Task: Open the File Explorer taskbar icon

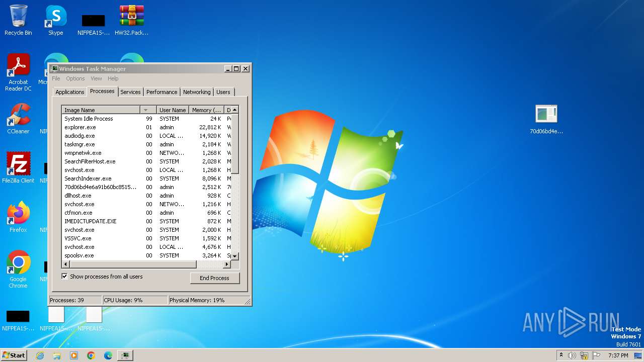Action: pyautogui.click(x=57, y=355)
